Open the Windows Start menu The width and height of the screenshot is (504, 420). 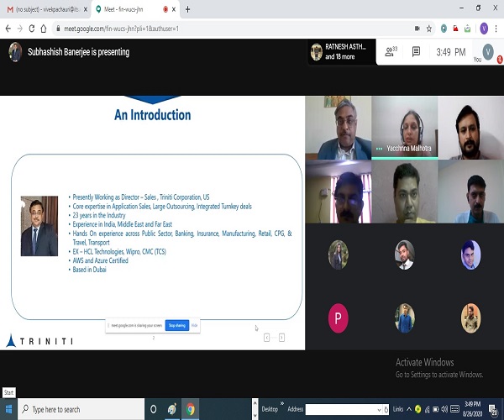(8, 409)
